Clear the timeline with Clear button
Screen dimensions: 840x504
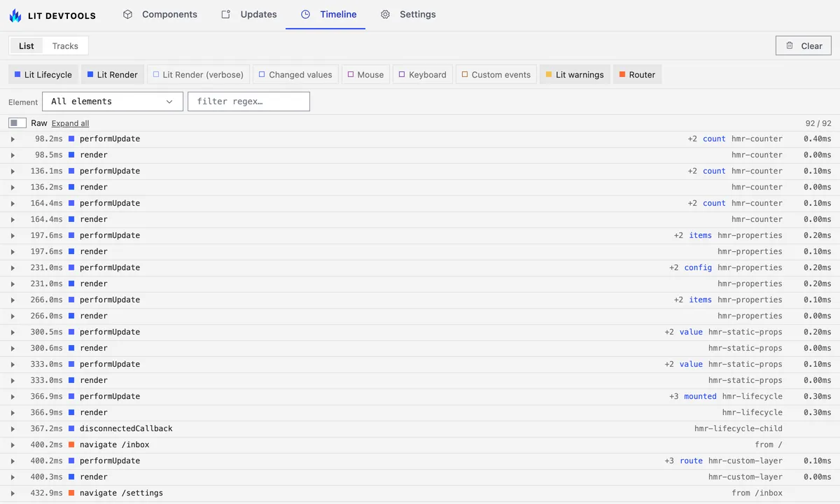804,45
